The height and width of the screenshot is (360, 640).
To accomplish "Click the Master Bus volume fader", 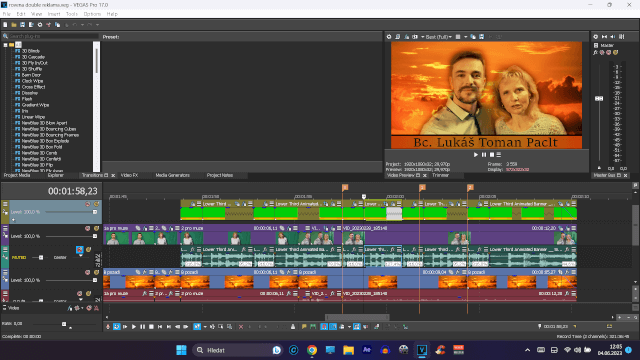I will coord(599,98).
